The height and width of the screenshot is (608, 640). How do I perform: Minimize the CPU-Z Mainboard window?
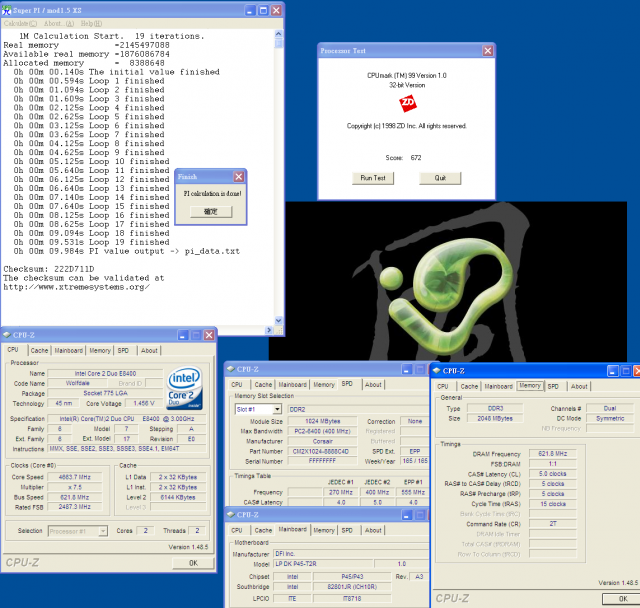(407, 515)
